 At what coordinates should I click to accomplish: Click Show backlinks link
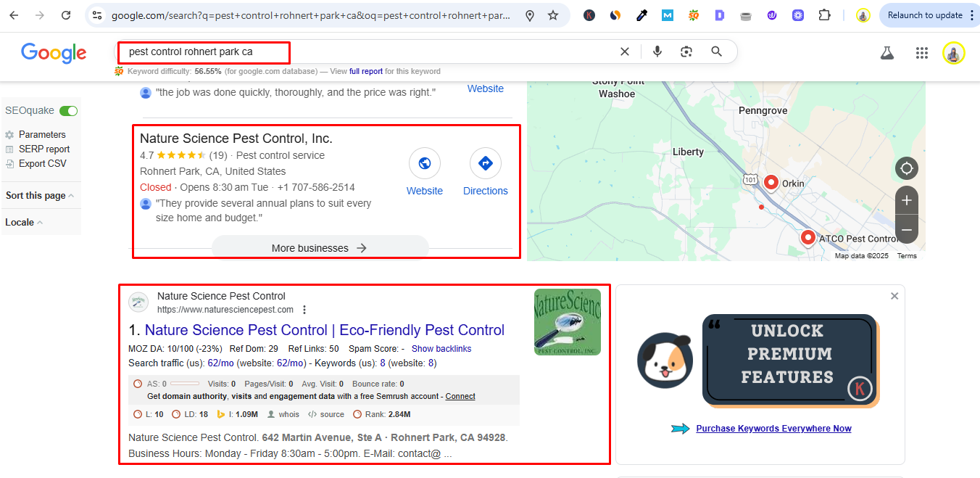(441, 349)
